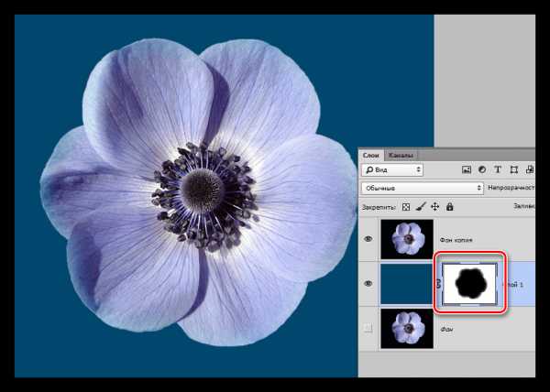Hide the blue Слой 1 layer

coord(368,283)
